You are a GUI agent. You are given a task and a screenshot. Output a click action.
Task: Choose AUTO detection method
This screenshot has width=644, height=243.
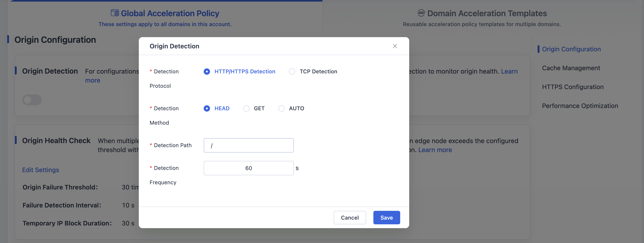291,108
